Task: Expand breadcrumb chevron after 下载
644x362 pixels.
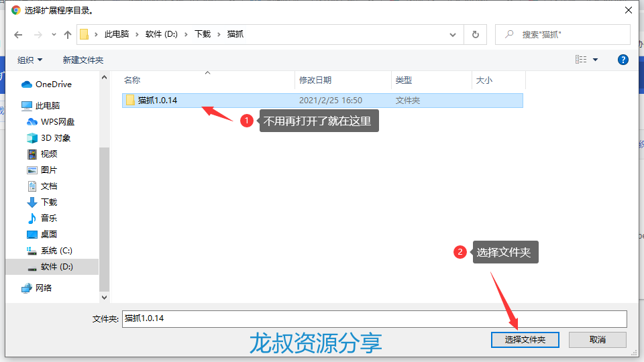Action: 219,34
